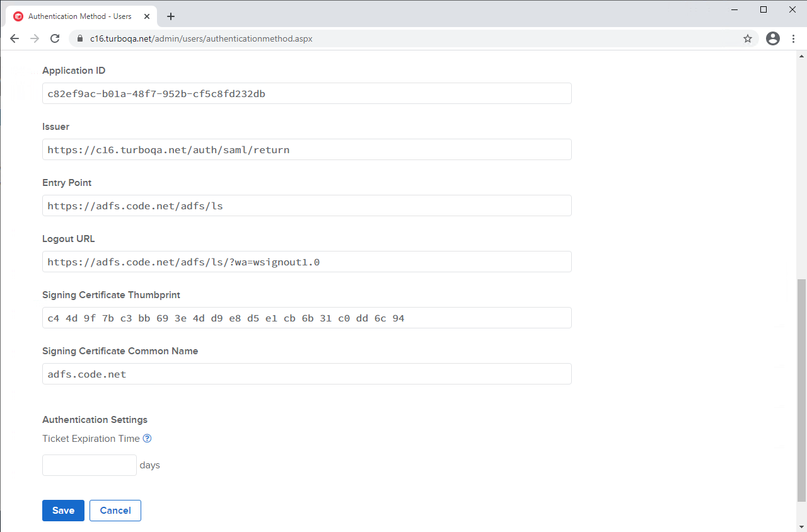This screenshot has height=532, width=807.
Task: Click the grayed-out forward navigation arrow
Action: [35, 38]
